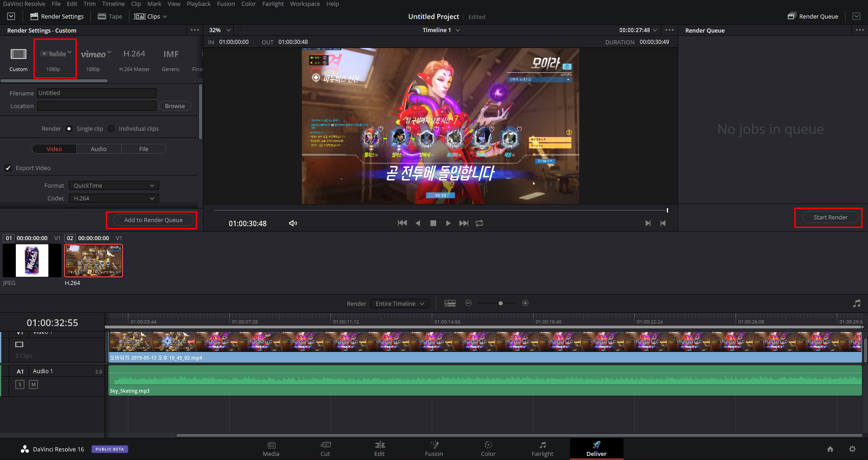Screen dimensions: 868x460
Task: Open the Timeline 1 selector dropdown
Action: pos(441,30)
